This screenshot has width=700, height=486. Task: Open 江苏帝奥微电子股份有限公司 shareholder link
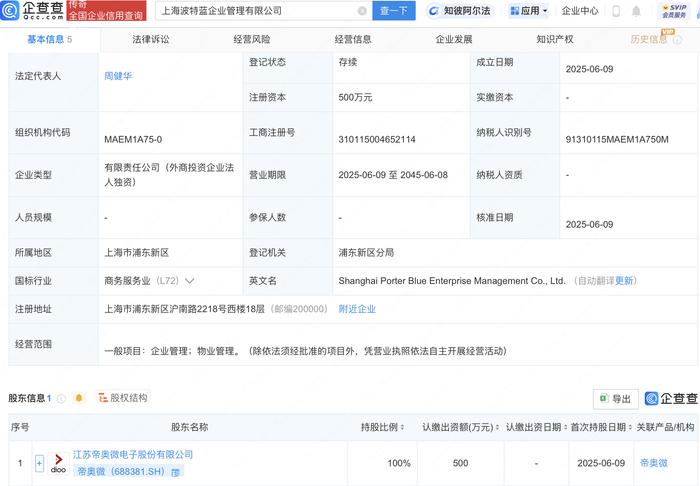pyautogui.click(x=133, y=454)
